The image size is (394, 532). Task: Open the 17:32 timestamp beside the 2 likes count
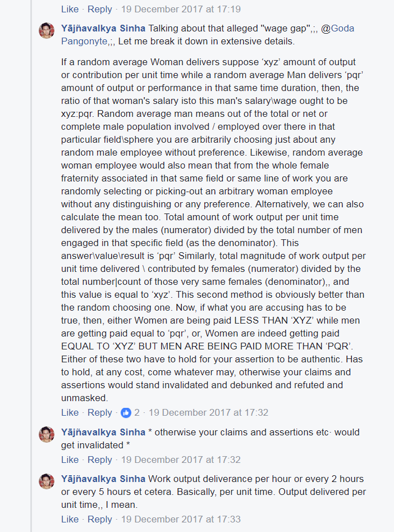pyautogui.click(x=208, y=412)
